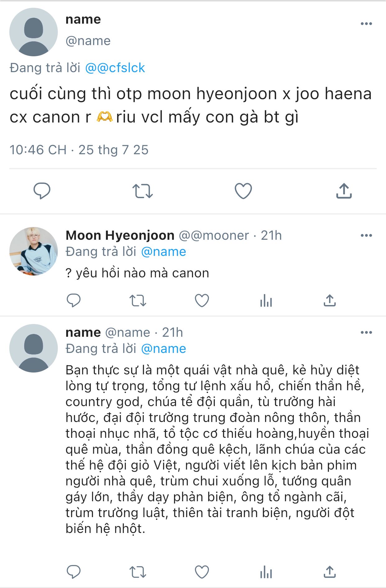Open the Moon Hyeonjoon display name link
Image resolution: width=386 pixels, height=588 pixels.
pyautogui.click(x=120, y=235)
